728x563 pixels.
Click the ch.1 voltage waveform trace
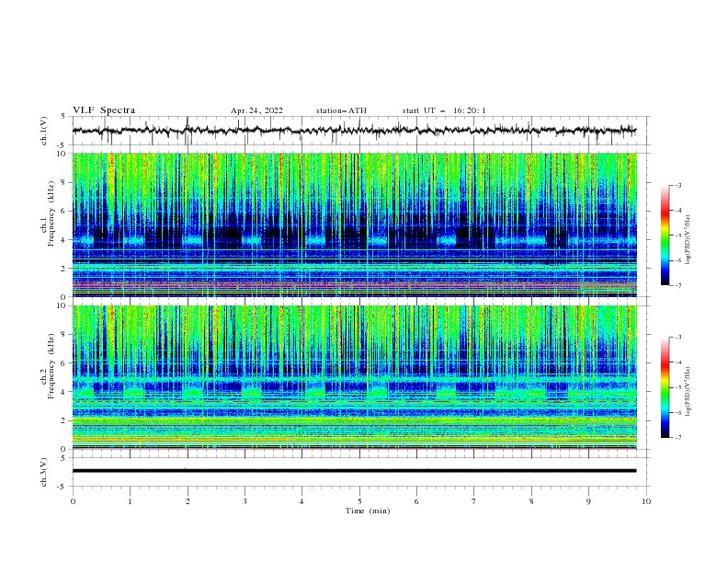click(x=355, y=131)
